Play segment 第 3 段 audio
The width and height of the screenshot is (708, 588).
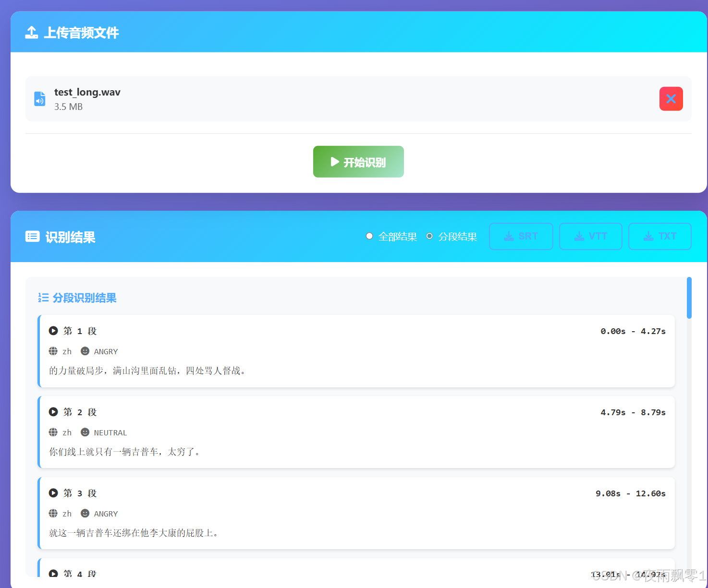pos(53,493)
